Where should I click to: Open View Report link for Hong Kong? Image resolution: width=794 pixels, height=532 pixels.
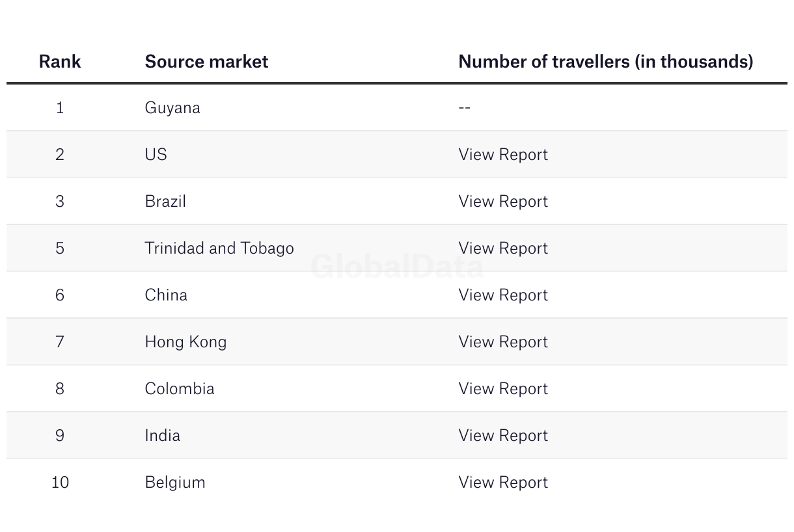[x=503, y=341]
